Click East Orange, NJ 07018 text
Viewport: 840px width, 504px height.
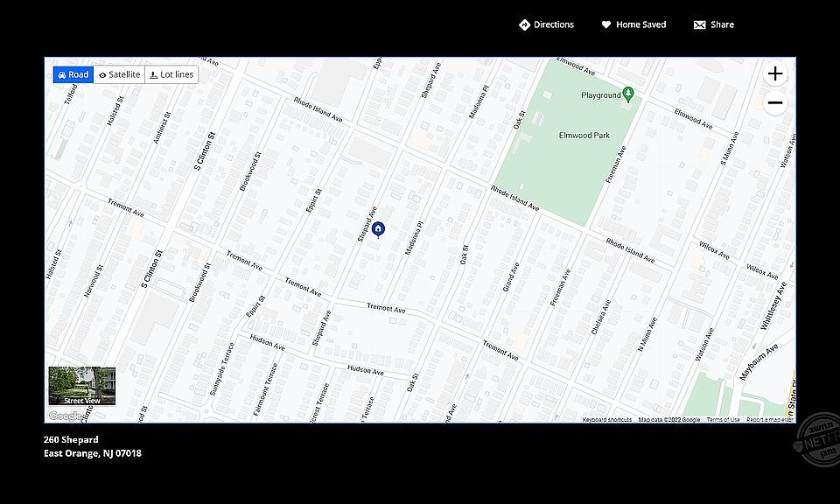(x=93, y=453)
